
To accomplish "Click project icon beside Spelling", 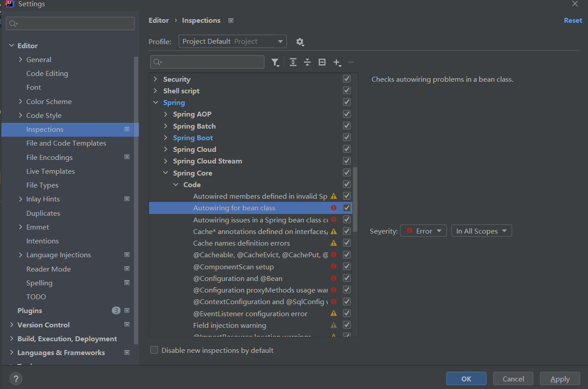I will (127, 283).
